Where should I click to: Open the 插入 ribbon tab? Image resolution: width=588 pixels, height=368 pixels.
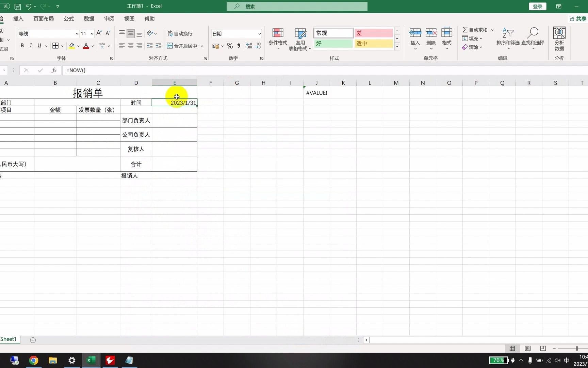tap(18, 19)
